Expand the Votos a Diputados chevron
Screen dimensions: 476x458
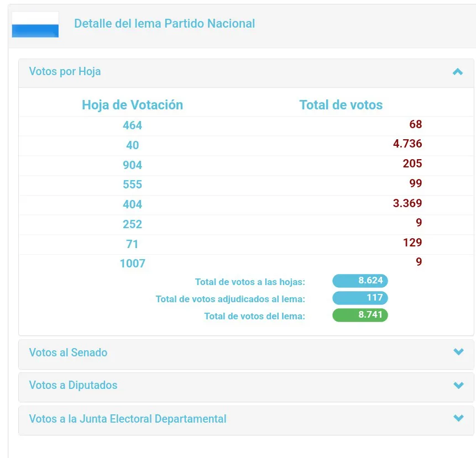(x=458, y=385)
